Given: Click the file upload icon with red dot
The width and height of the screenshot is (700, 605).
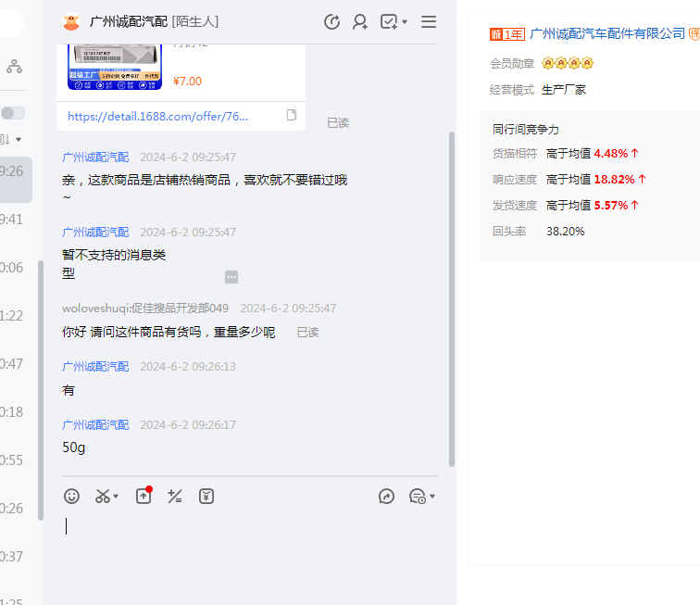Looking at the screenshot, I should point(144,497).
